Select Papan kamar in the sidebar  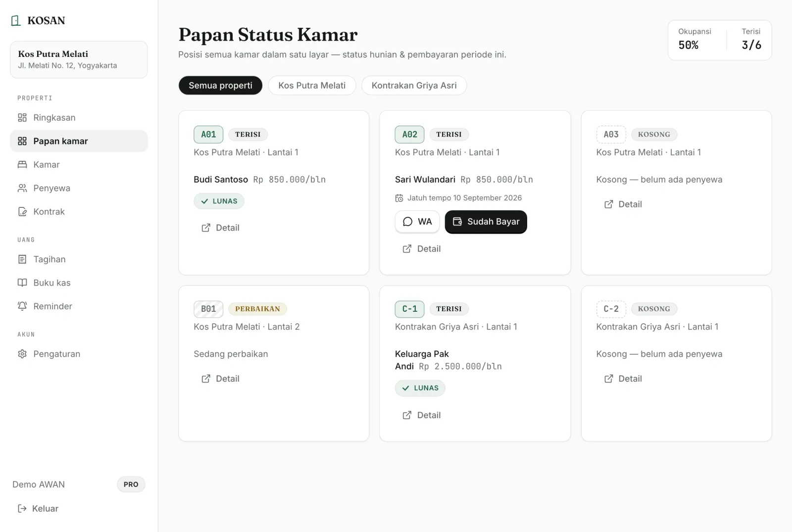click(x=79, y=141)
